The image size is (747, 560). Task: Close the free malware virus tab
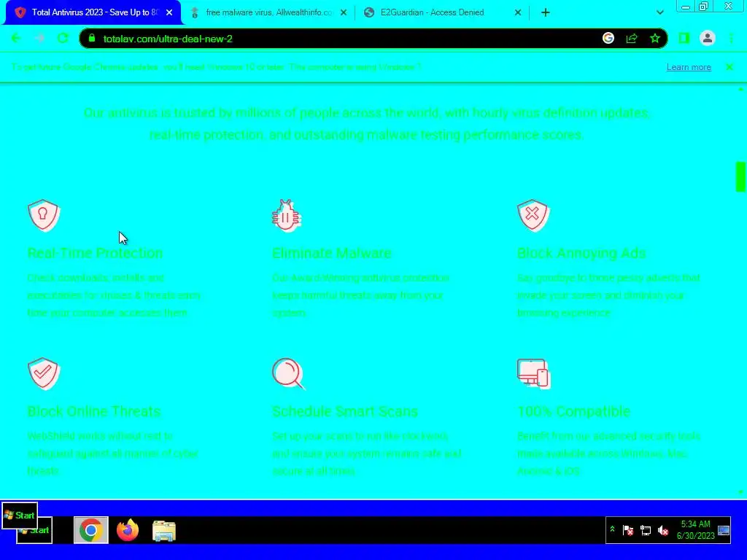[344, 12]
